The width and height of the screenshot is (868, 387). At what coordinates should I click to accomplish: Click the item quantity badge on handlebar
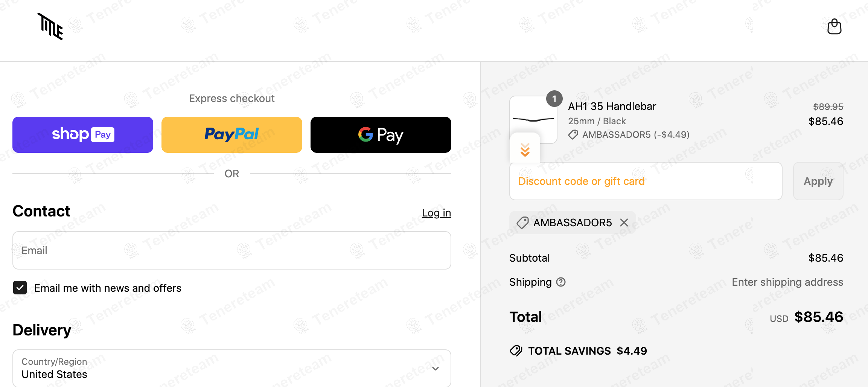pos(554,99)
